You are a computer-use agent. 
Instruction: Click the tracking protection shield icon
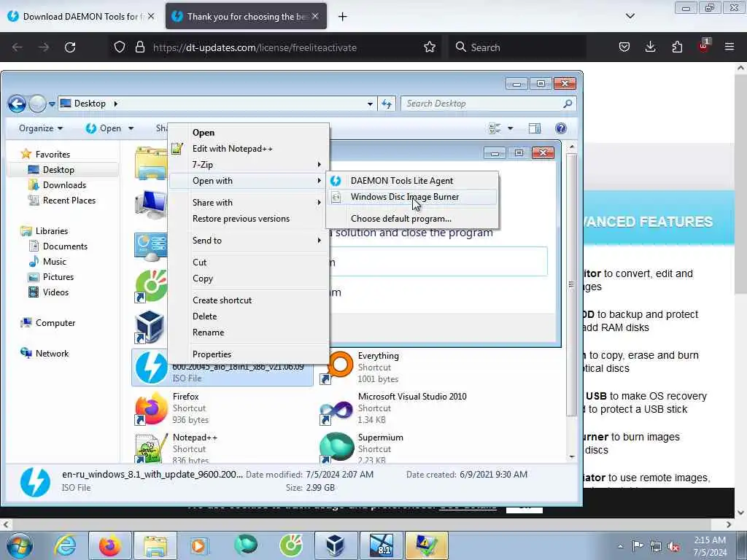click(x=120, y=47)
